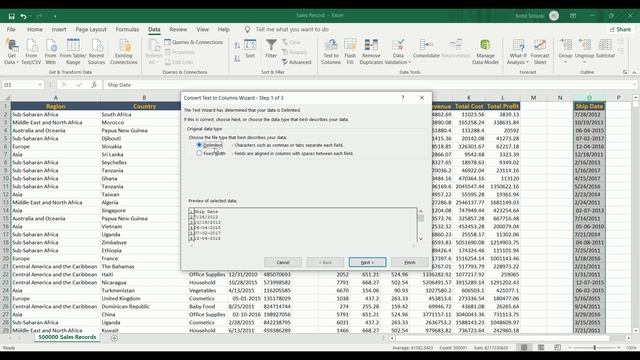This screenshot has height=360, width=640.
Task: Click the Share button
Action: 620,29
